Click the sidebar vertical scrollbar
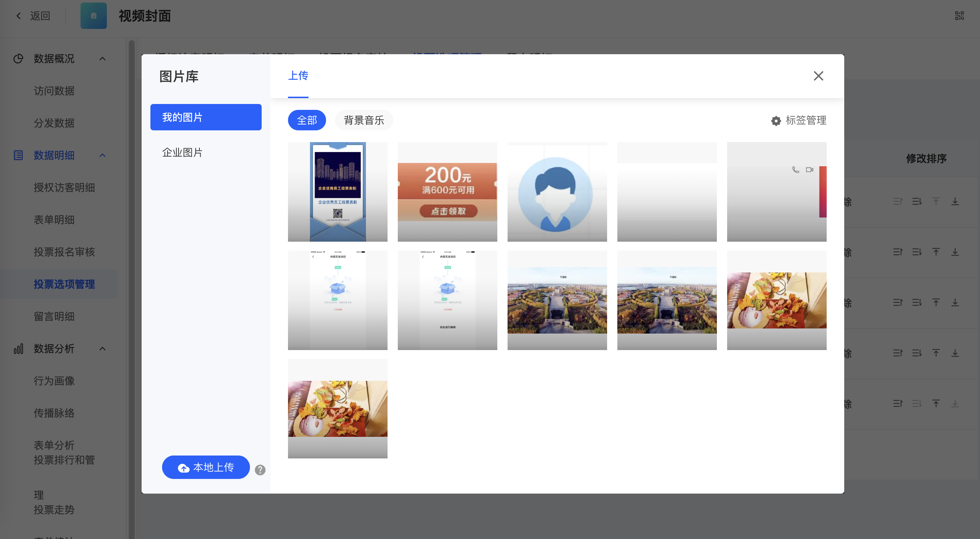The width and height of the screenshot is (980, 539). click(x=132, y=289)
